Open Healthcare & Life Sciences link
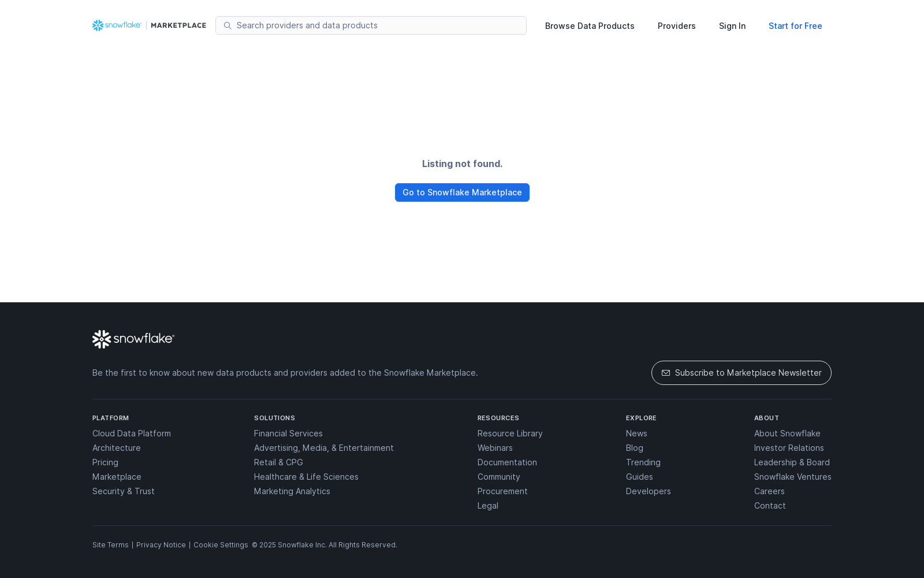 pyautogui.click(x=306, y=477)
